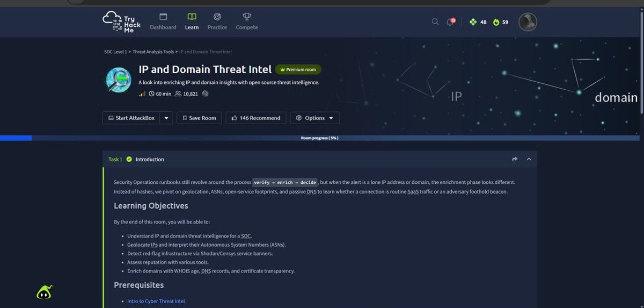Go to Threat Analysis Tools breadcrumb
The image size is (644, 308).
coord(153,52)
